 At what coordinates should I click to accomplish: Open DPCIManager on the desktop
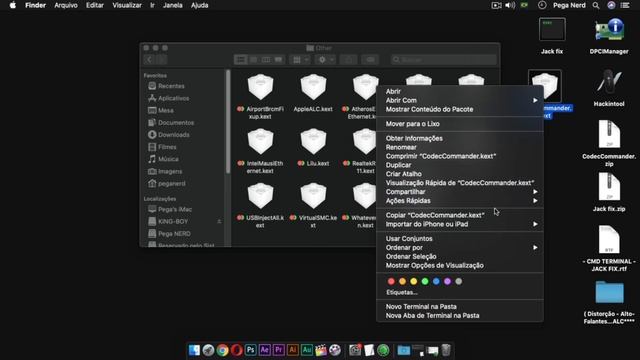(609, 29)
